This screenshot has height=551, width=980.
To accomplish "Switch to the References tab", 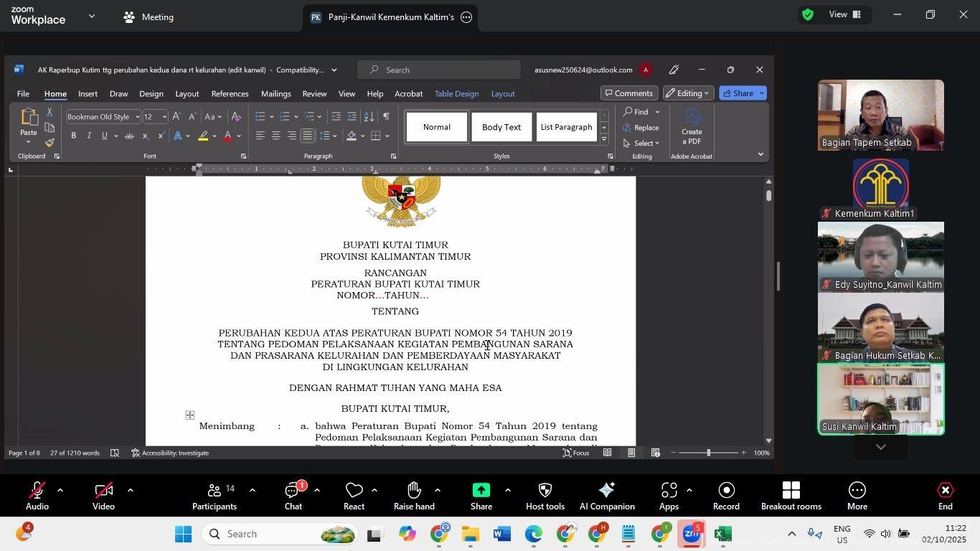I will coord(230,94).
